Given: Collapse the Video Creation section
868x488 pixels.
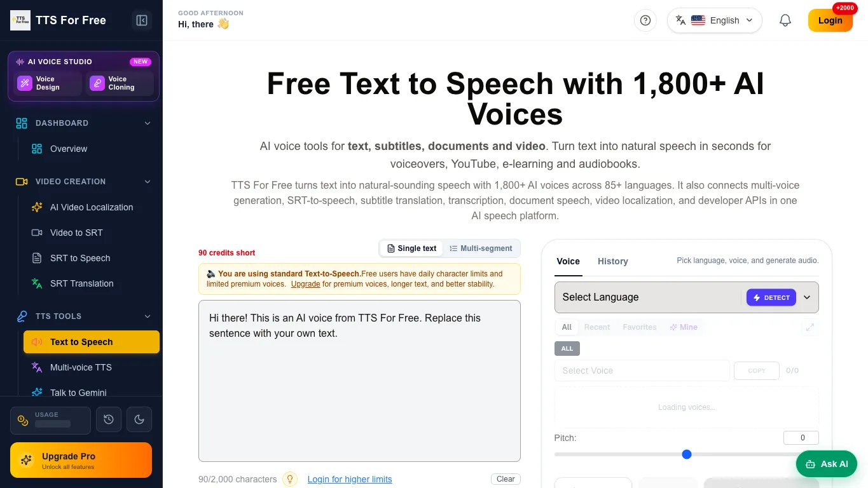Looking at the screenshot, I should [84, 182].
